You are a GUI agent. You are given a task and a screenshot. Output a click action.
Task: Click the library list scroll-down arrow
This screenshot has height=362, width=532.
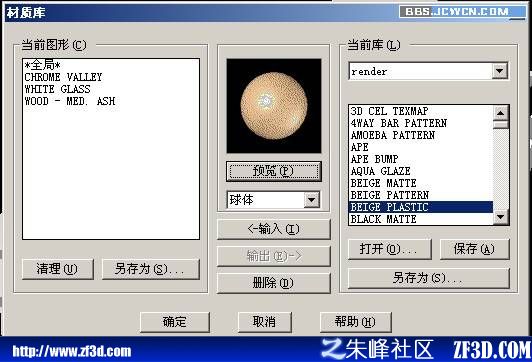pos(501,216)
